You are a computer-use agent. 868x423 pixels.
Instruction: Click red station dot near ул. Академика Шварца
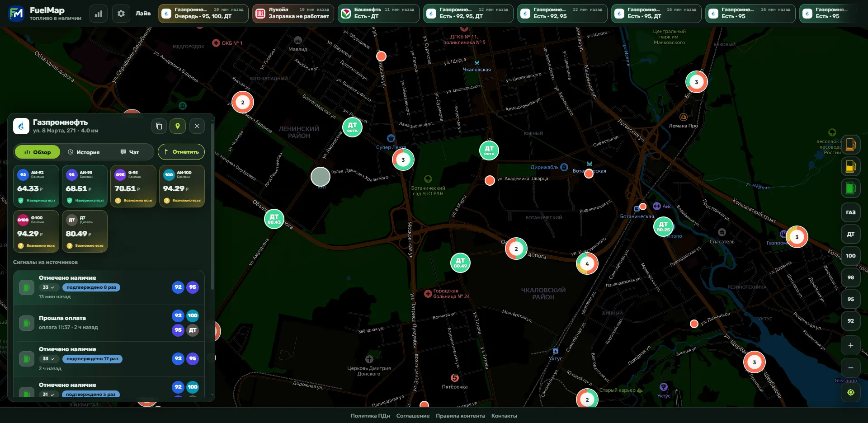coord(490,181)
